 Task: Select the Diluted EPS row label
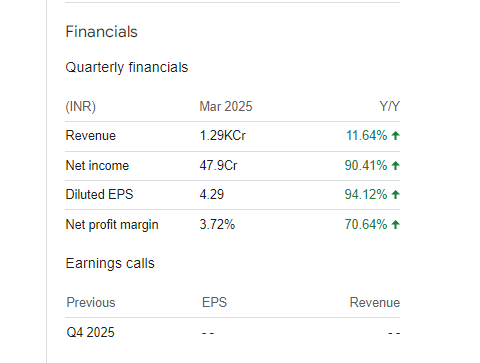coord(99,195)
